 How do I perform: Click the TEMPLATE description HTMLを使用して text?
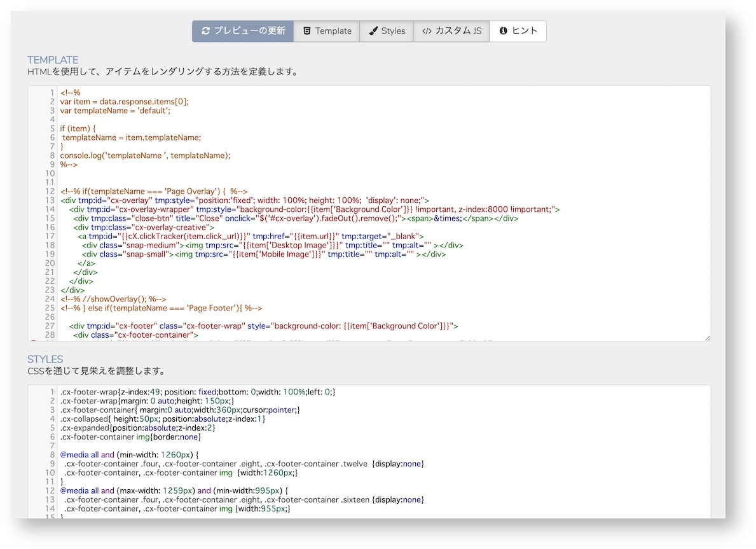[164, 72]
